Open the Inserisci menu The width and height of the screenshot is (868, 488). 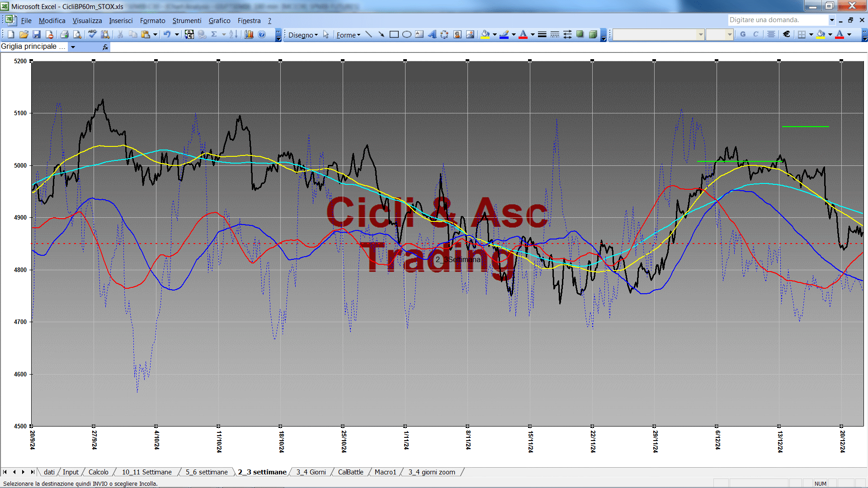point(121,21)
